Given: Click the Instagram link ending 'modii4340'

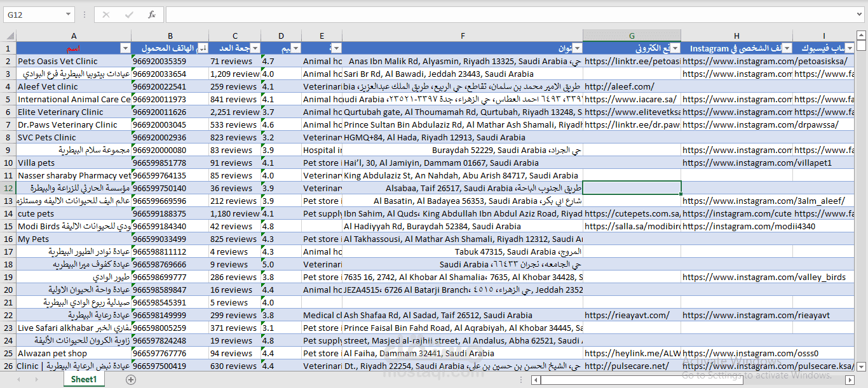Looking at the screenshot, I should click(x=749, y=226).
